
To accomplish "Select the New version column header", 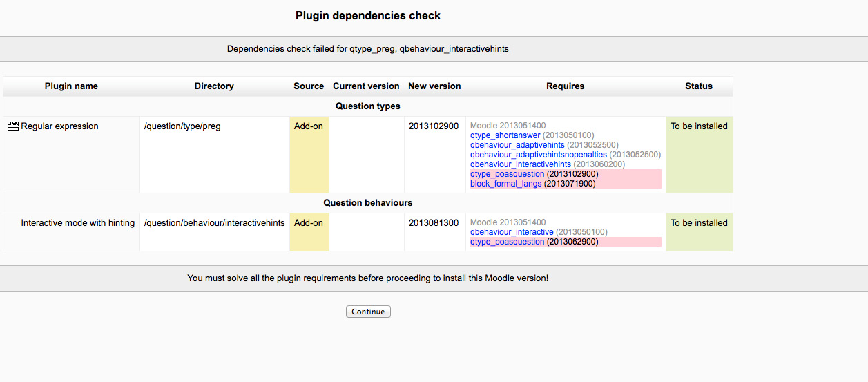I will (x=434, y=86).
